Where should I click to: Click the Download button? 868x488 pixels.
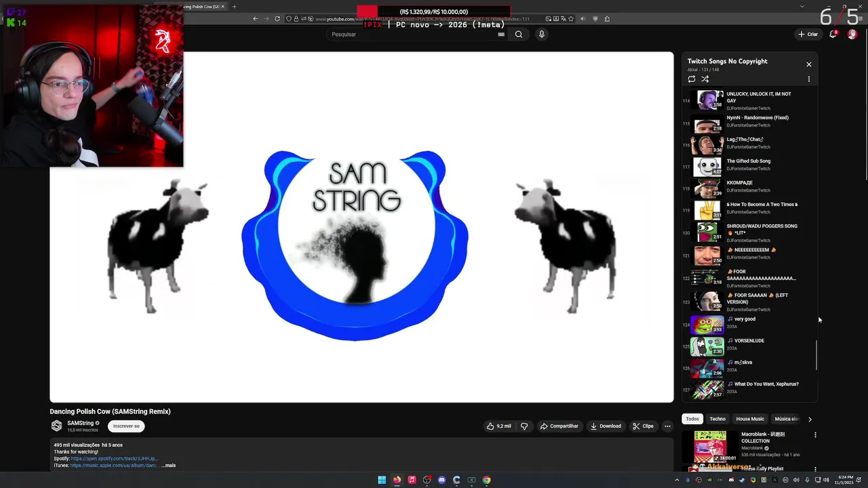point(606,426)
